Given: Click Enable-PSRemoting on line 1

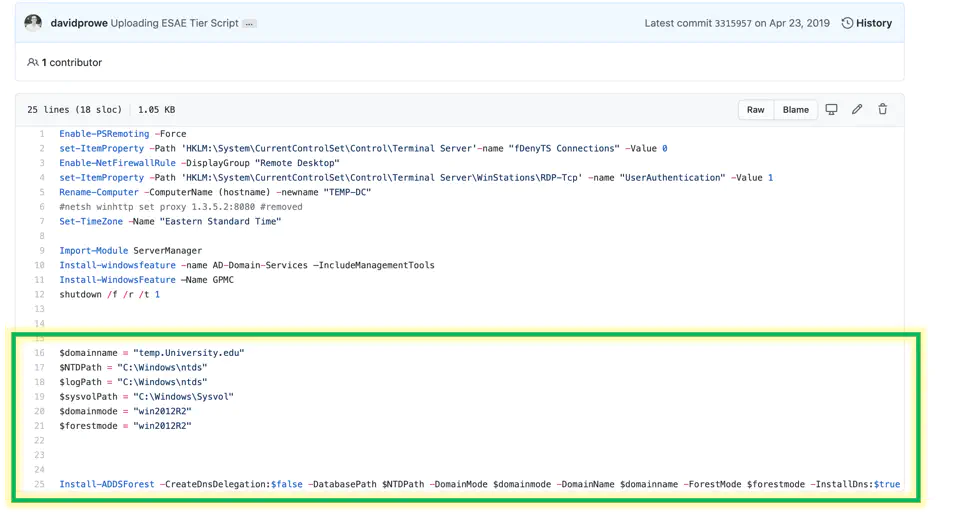Looking at the screenshot, I should 104,134.
